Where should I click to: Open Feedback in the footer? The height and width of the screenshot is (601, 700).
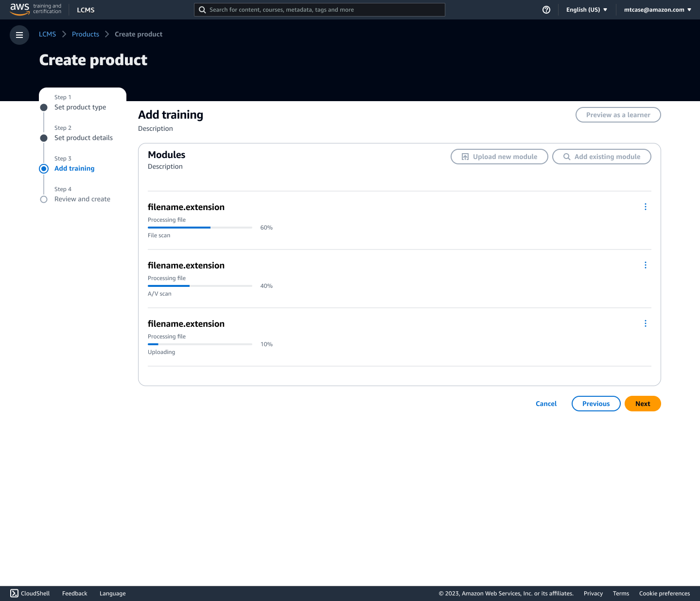pos(75,593)
